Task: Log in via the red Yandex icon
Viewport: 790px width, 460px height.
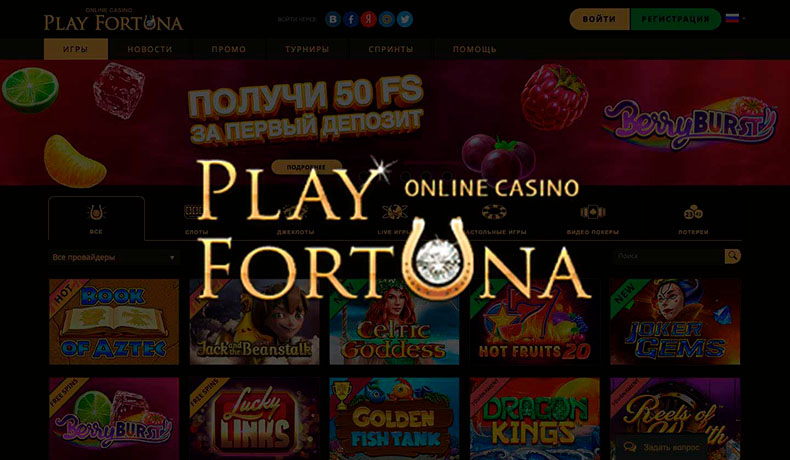Action: [369, 19]
